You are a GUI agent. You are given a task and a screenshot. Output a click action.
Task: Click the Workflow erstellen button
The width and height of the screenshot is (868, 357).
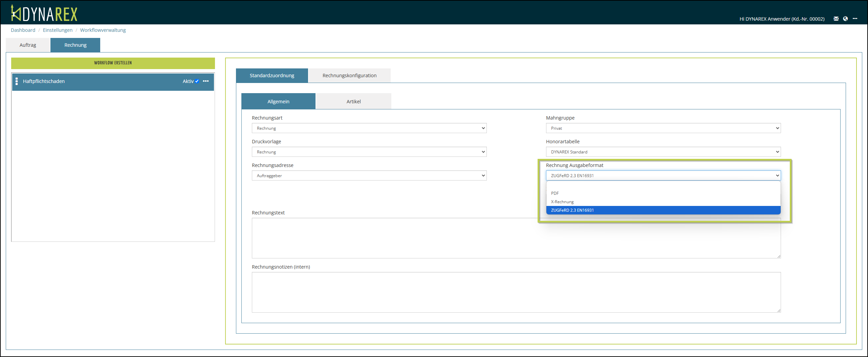click(x=113, y=63)
